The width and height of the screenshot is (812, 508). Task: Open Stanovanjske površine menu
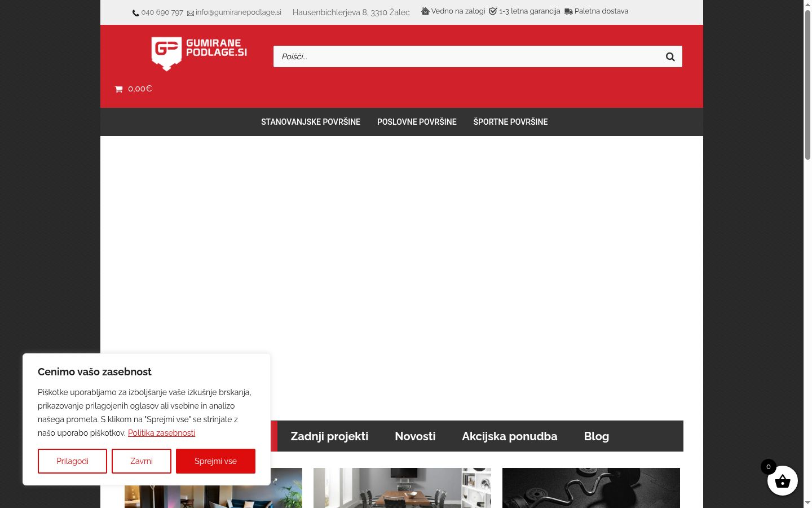pos(311,122)
